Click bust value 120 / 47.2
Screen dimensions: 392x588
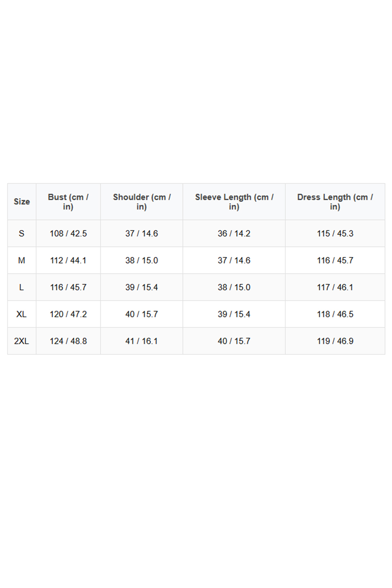click(68, 314)
